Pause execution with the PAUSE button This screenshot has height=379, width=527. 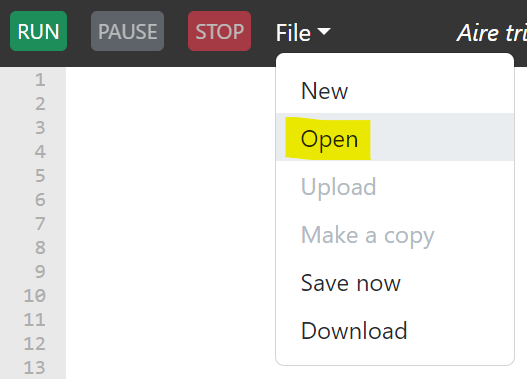tap(127, 31)
